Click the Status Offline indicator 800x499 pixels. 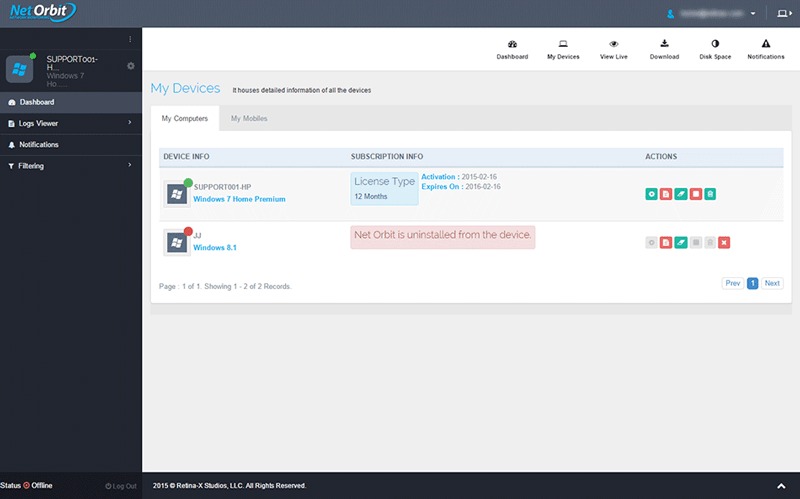click(x=27, y=486)
